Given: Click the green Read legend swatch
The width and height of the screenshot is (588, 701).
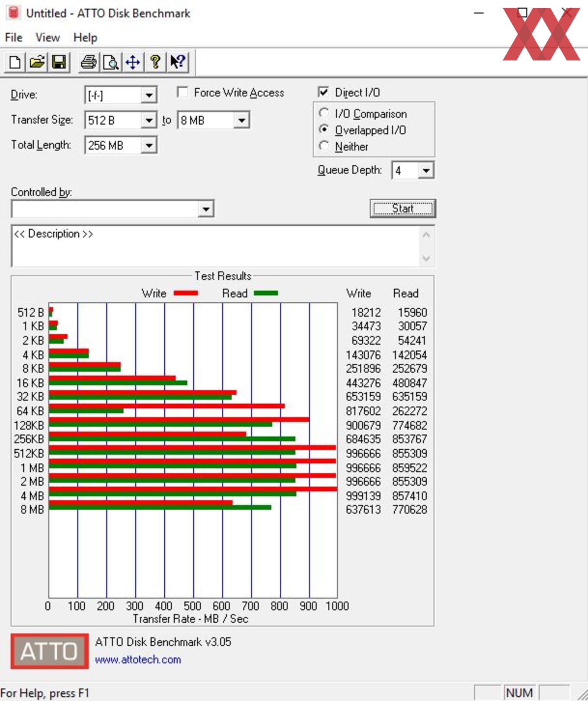Looking at the screenshot, I should point(266,293).
